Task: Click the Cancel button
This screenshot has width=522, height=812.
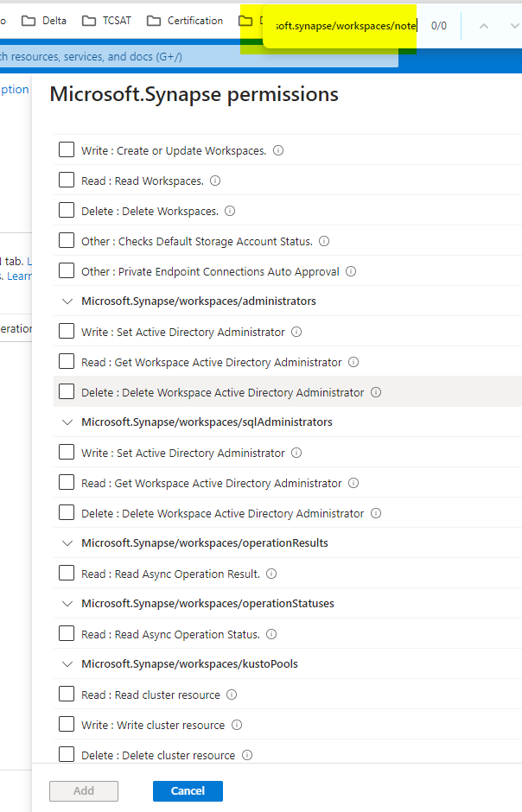Action: [x=188, y=790]
